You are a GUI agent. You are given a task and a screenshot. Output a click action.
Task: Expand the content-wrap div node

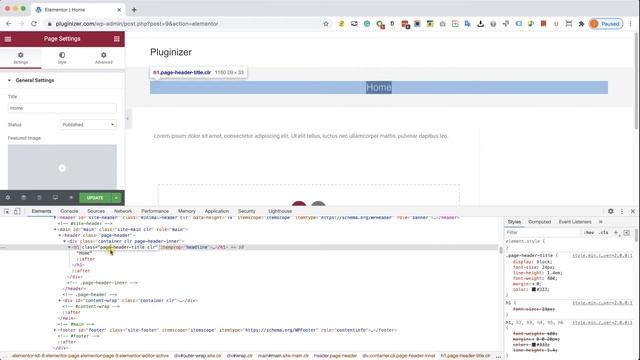pos(60,300)
